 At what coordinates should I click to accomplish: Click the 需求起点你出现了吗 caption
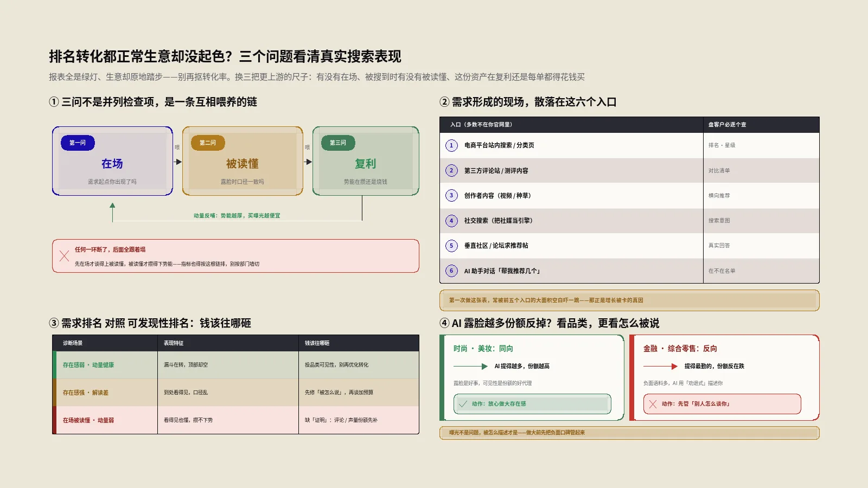tap(112, 182)
